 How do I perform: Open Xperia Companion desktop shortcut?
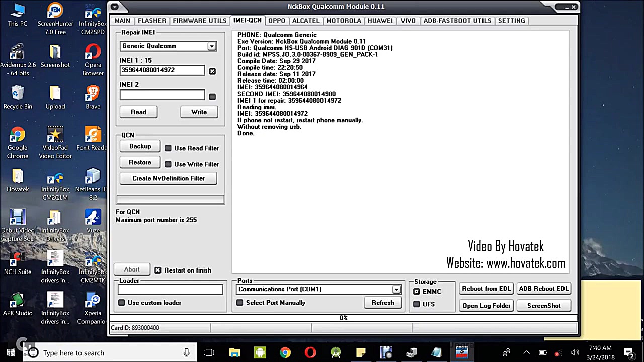click(93, 309)
